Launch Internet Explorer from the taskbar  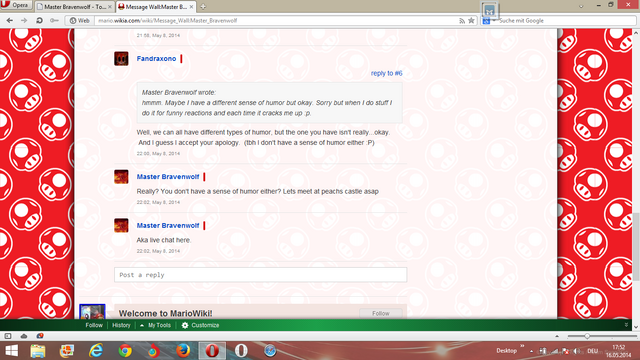click(x=96, y=351)
